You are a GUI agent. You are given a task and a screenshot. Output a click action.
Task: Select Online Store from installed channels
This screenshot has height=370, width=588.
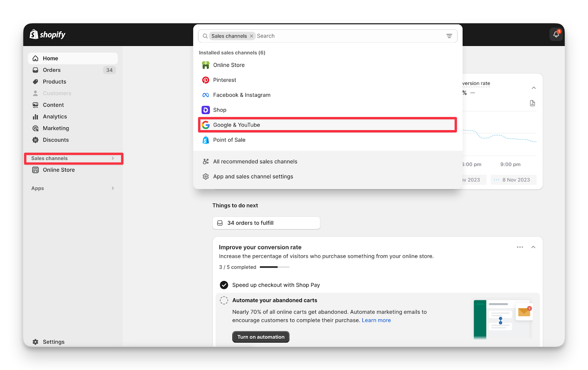tap(229, 65)
